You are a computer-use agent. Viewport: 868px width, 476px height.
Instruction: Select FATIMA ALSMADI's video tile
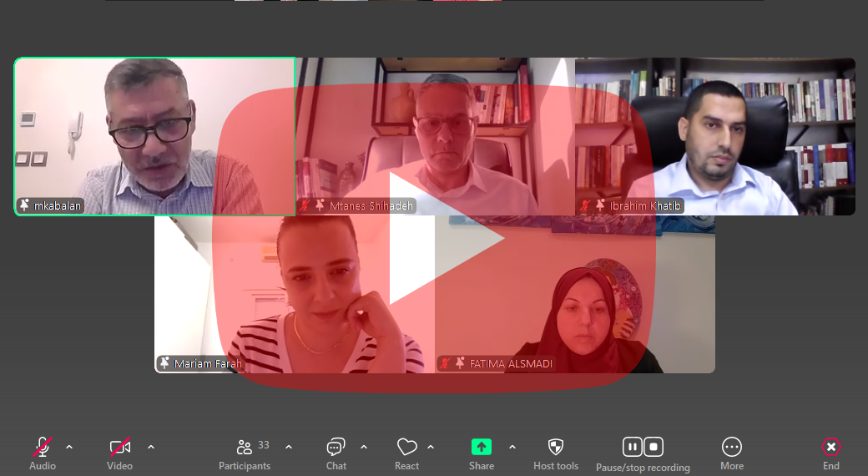tap(575, 294)
